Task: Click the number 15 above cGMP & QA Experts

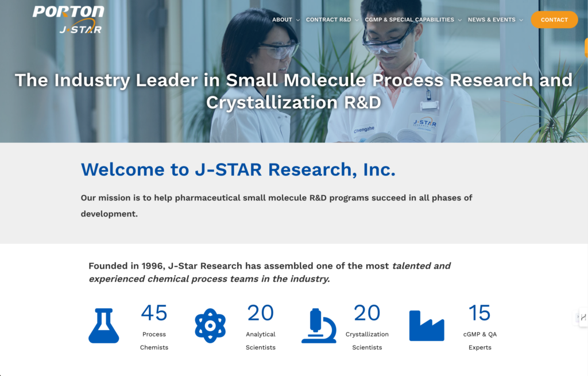Action: click(479, 313)
